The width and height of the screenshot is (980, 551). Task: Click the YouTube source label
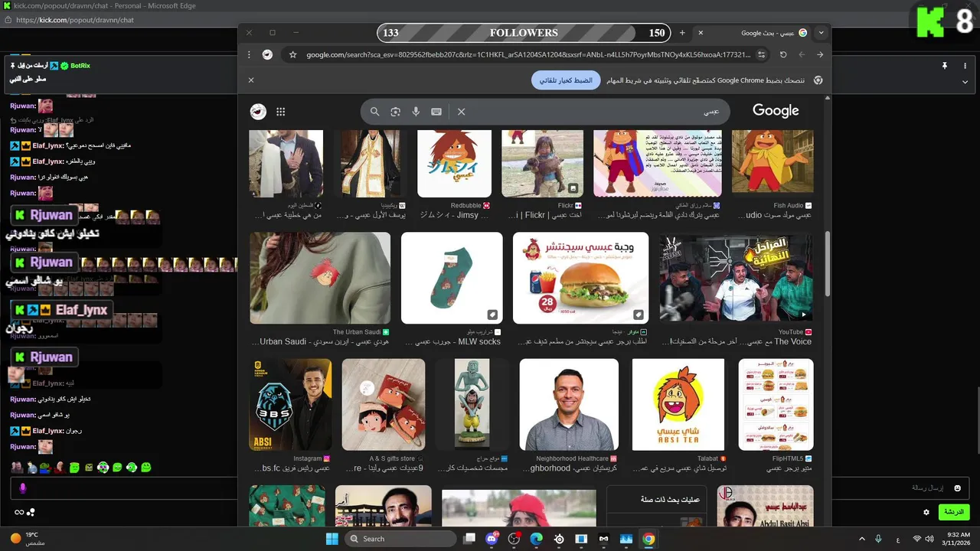pos(791,332)
